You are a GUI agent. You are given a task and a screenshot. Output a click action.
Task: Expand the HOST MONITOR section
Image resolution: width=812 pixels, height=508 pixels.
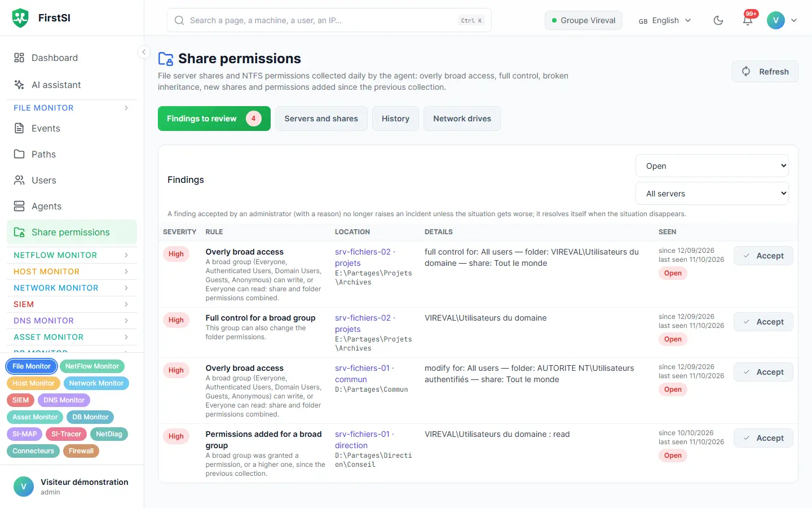pyautogui.click(x=72, y=271)
